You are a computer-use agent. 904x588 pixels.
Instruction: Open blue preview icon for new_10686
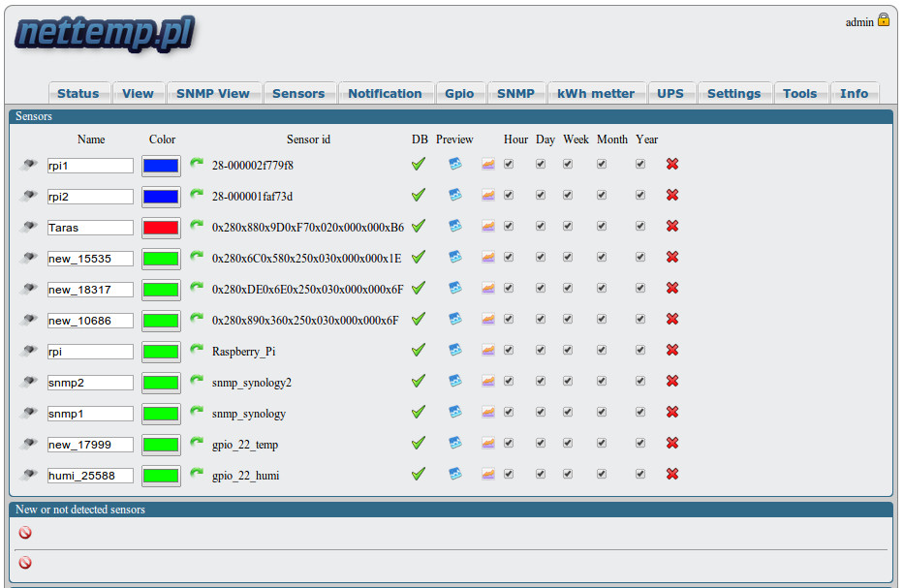455,319
